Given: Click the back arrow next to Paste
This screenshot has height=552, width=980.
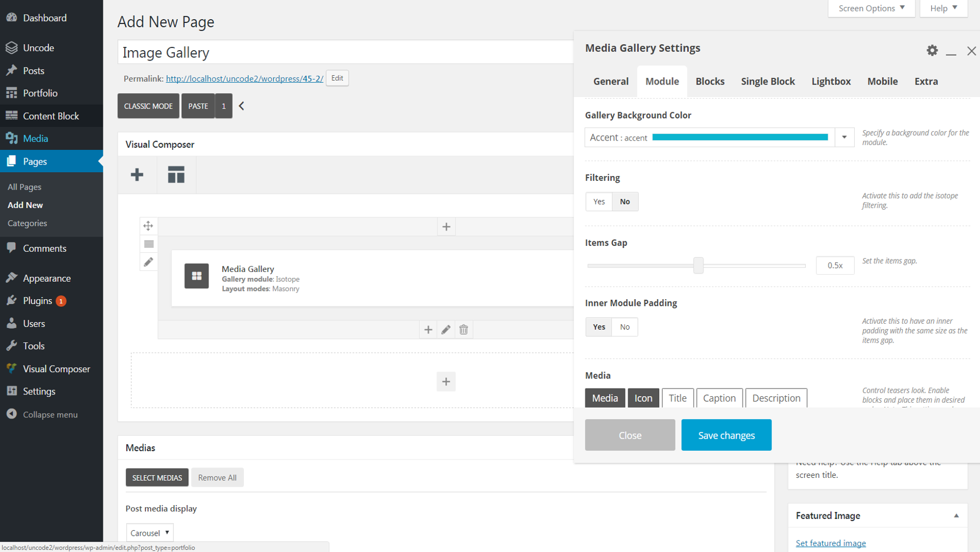Looking at the screenshot, I should pos(241,106).
